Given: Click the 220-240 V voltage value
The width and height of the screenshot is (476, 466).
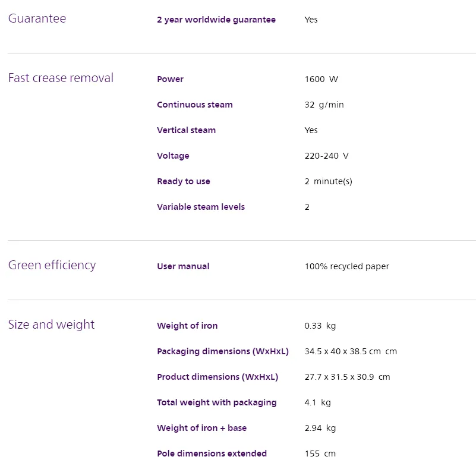Looking at the screenshot, I should pos(326,156).
